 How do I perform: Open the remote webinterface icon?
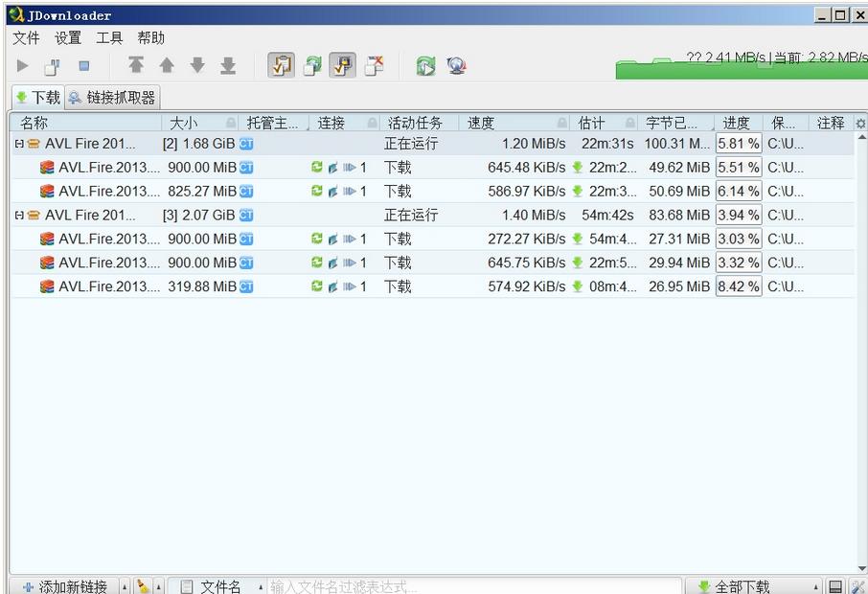coord(457,65)
